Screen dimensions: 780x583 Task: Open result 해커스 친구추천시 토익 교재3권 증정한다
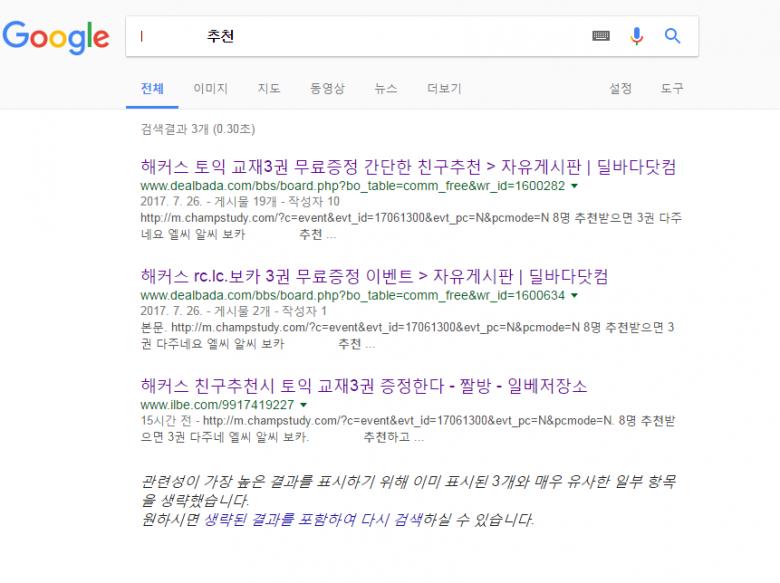(x=364, y=386)
